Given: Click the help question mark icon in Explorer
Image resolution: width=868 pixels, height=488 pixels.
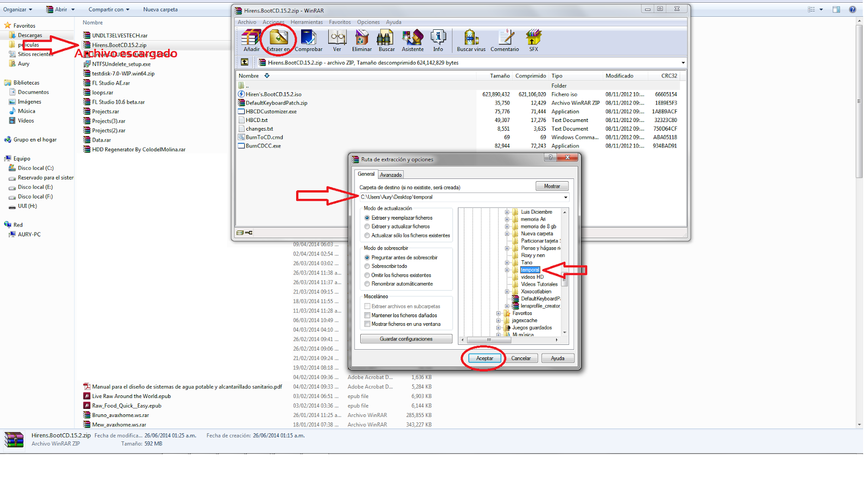Looking at the screenshot, I should pos(852,9).
